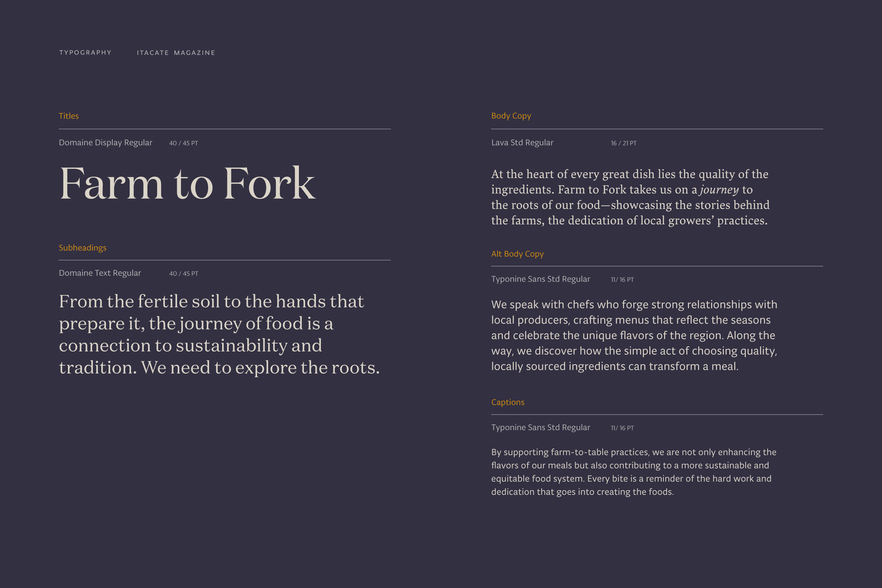Click the Body Copy section heading
This screenshot has width=882, height=588.
point(511,116)
